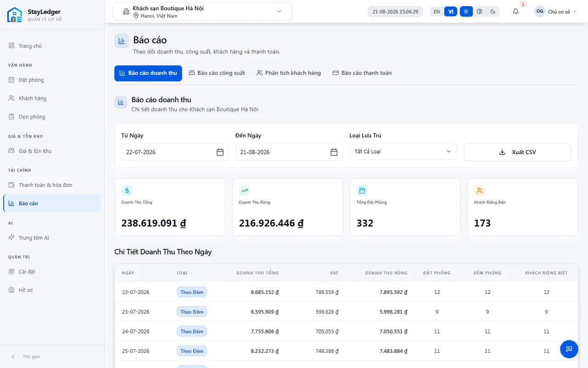Image resolution: width=588 pixels, height=368 pixels.
Task: Open Khách hàng sidebar item
Action: pyautogui.click(x=52, y=98)
